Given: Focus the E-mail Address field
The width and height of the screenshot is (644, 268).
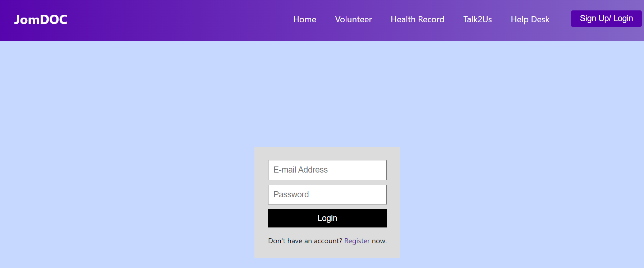Looking at the screenshot, I should pos(327,170).
